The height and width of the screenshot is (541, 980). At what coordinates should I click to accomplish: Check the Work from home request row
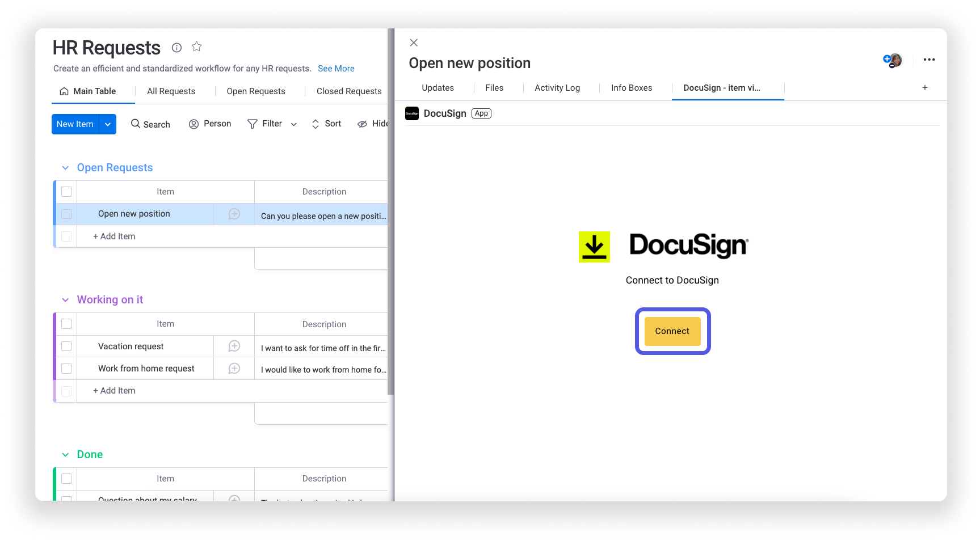66,368
